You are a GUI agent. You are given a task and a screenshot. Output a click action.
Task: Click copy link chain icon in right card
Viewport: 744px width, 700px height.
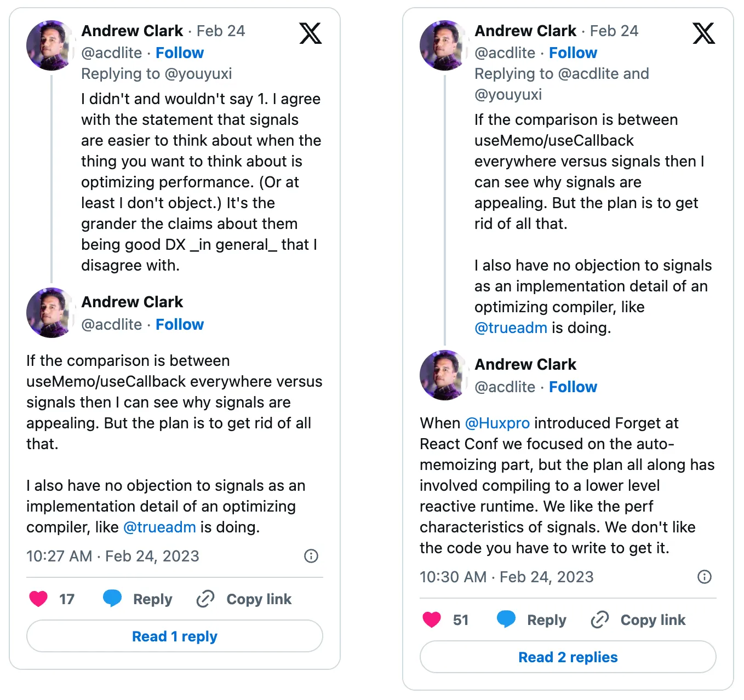tap(599, 619)
